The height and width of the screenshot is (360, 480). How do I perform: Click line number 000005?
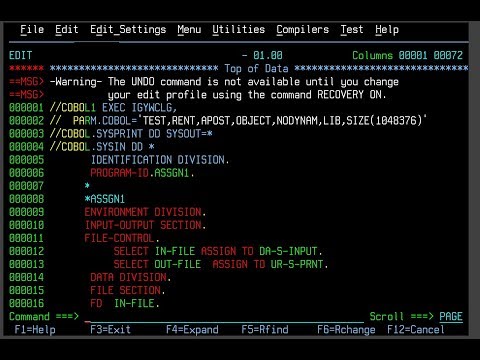tap(26, 160)
